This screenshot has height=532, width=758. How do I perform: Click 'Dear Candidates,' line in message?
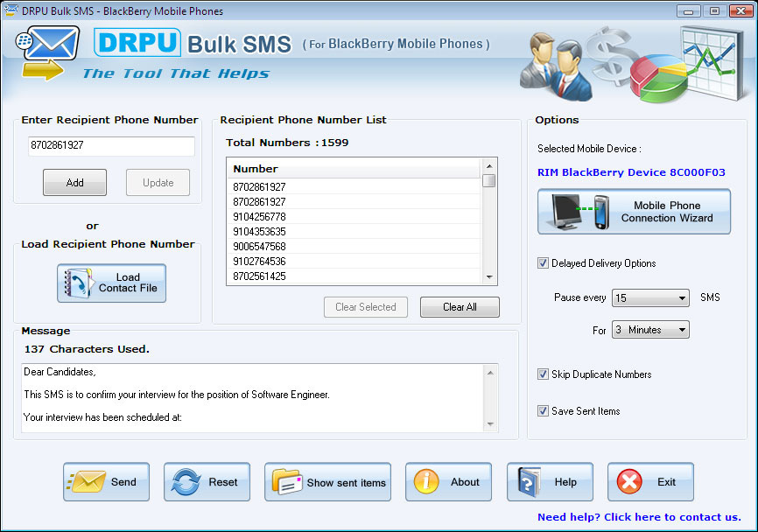click(x=60, y=372)
